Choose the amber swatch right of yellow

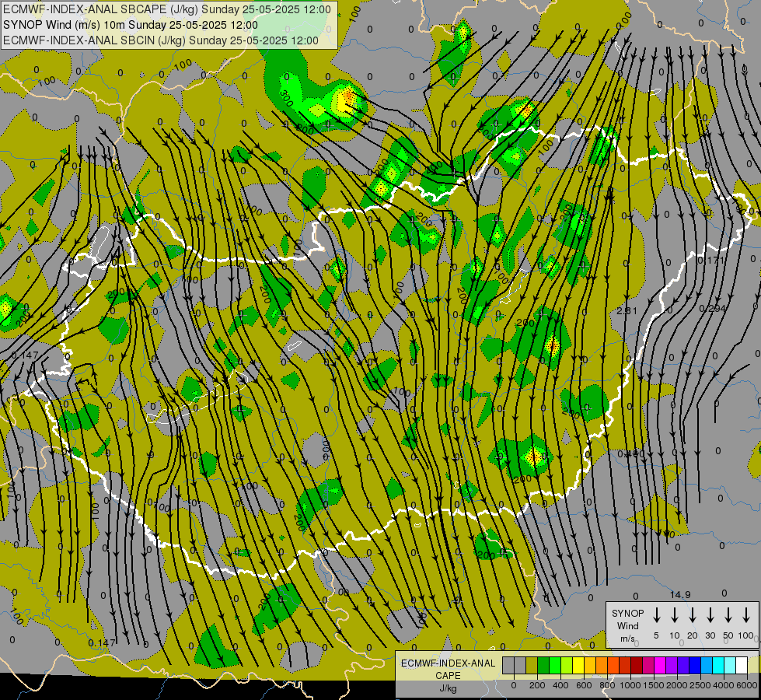(x=590, y=665)
